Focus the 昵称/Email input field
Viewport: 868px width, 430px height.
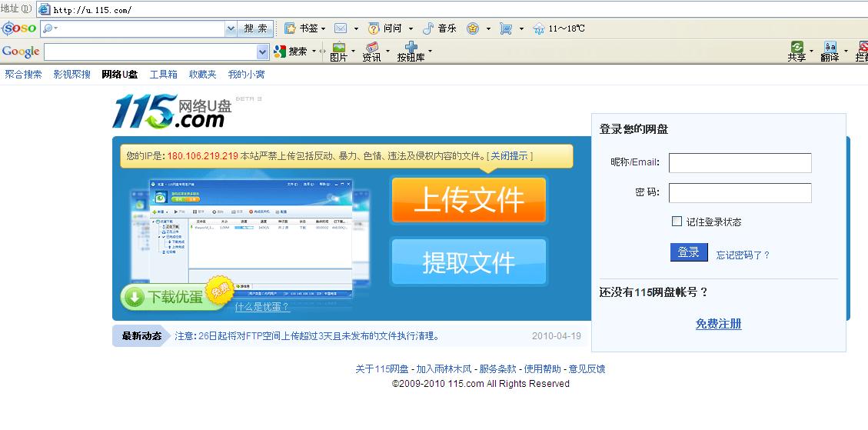[x=740, y=163]
